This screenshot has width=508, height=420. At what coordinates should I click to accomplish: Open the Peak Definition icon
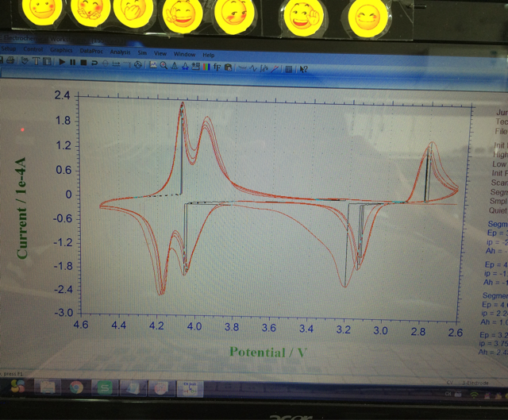tap(185, 67)
